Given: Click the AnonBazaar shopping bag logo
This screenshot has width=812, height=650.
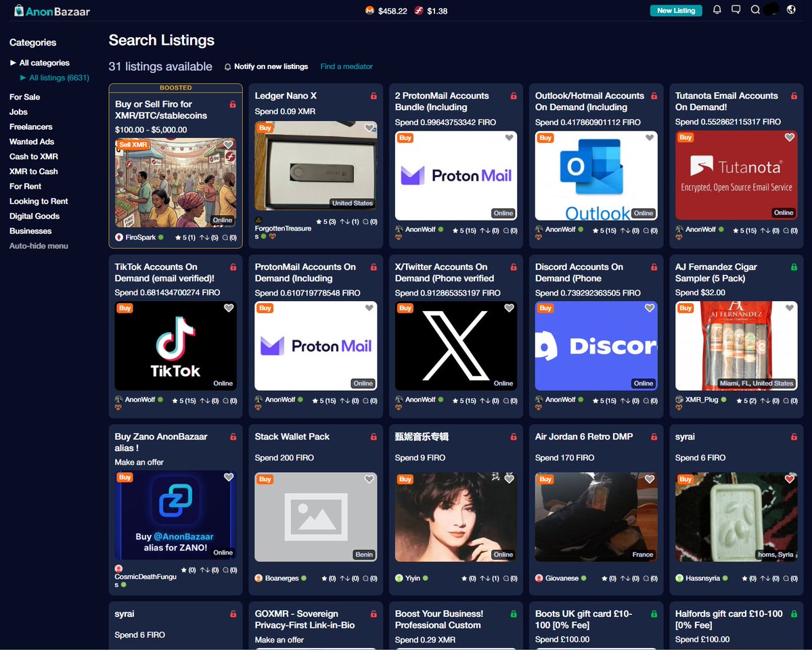Looking at the screenshot, I should point(18,10).
